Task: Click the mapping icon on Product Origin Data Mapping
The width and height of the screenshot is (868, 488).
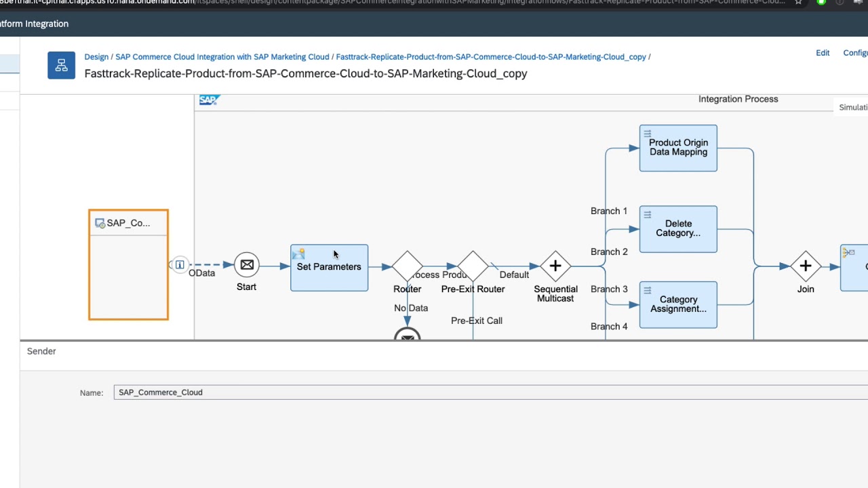Action: [x=648, y=134]
